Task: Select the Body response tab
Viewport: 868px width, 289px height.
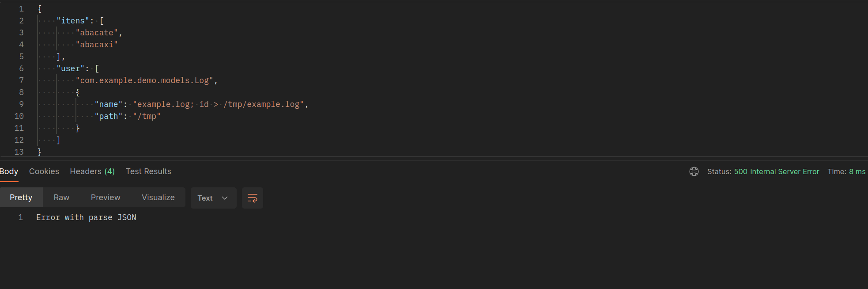Action: tap(9, 171)
